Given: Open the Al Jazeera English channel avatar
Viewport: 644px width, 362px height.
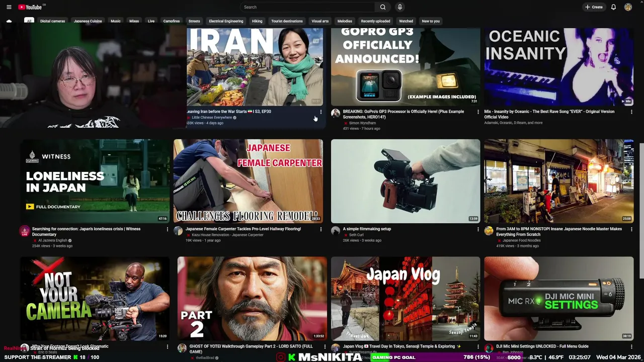Looking at the screenshot, I should pos(25,231).
